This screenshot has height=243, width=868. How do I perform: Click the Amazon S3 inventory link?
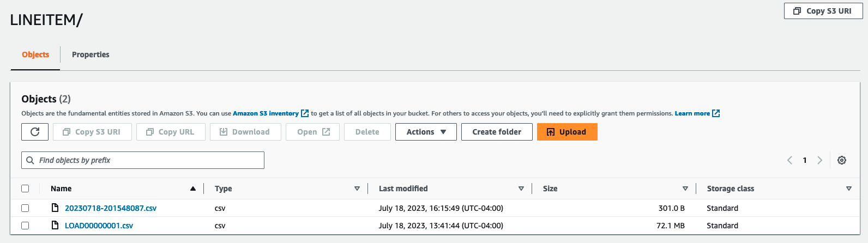(x=266, y=113)
